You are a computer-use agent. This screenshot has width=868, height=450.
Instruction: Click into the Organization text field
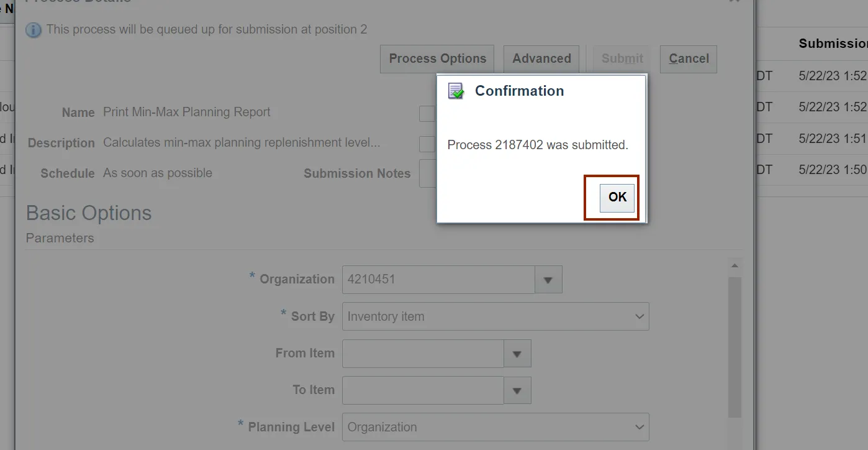tap(438, 280)
